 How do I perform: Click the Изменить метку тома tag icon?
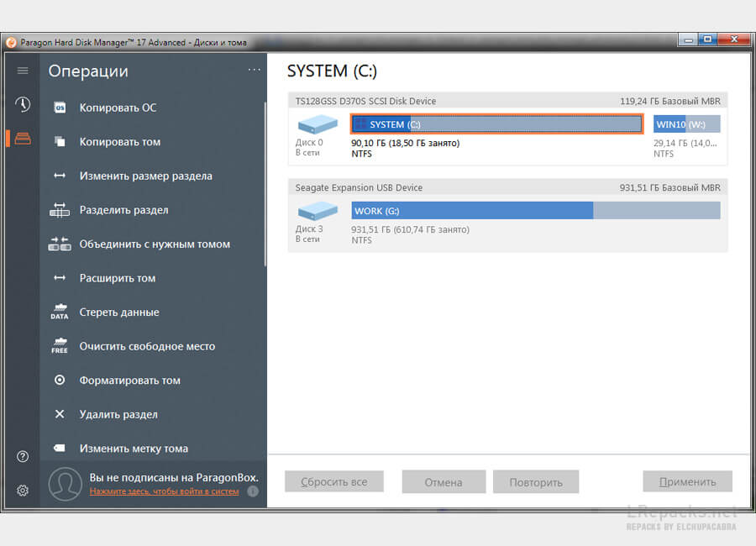(x=60, y=448)
